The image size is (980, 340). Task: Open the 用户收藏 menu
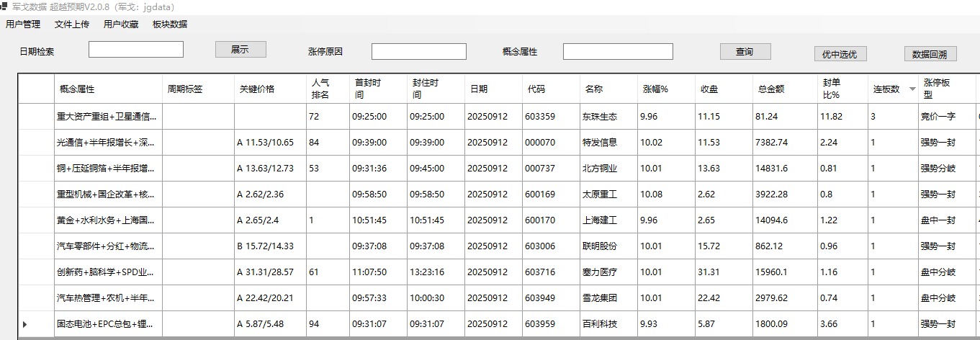[121, 24]
